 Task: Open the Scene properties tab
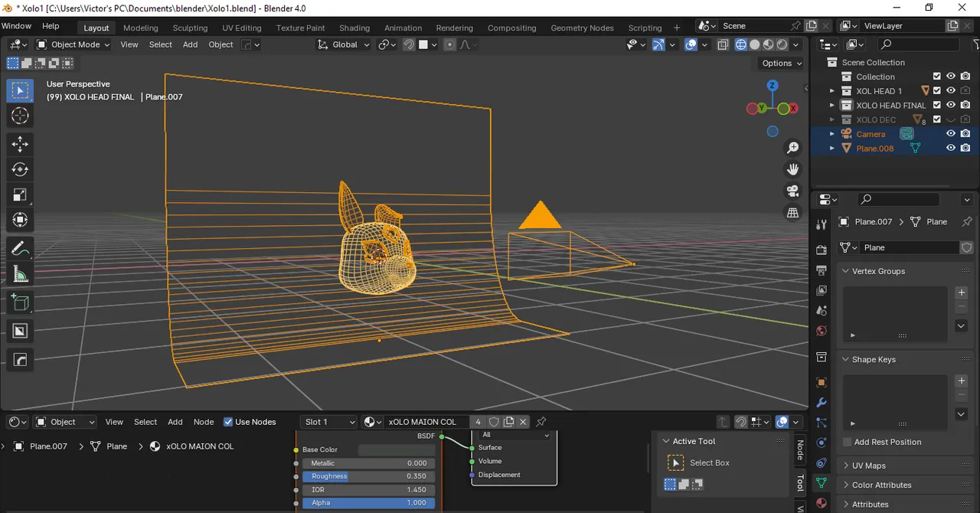(x=822, y=311)
